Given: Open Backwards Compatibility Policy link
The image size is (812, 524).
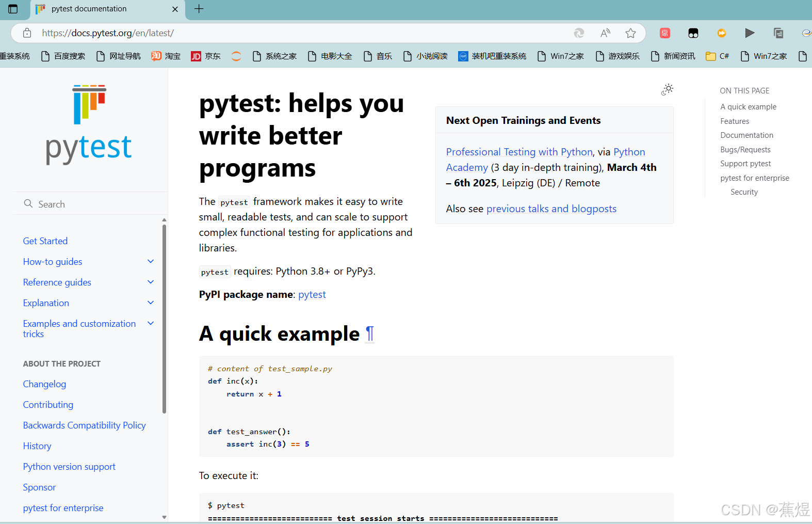Looking at the screenshot, I should (84, 425).
